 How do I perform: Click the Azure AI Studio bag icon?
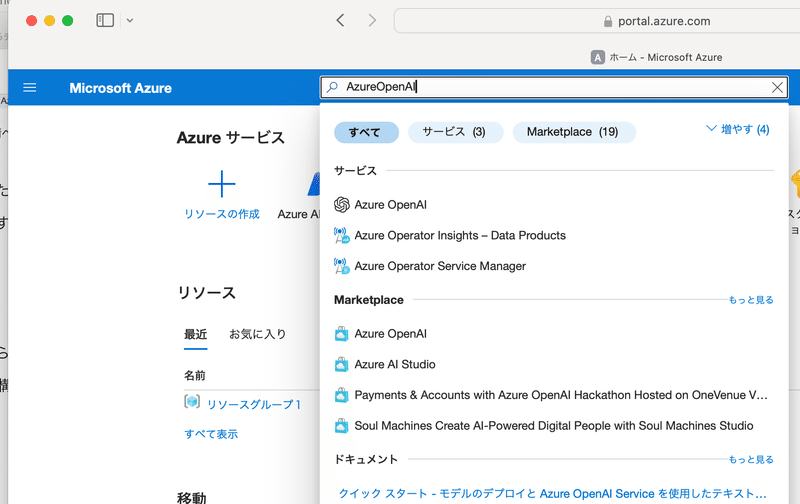pos(341,364)
